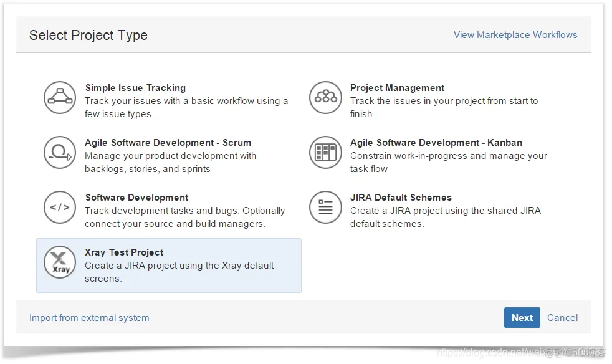Choose the JIRA Default Schemes title
Viewport: 612px width, 364px height.
click(401, 197)
